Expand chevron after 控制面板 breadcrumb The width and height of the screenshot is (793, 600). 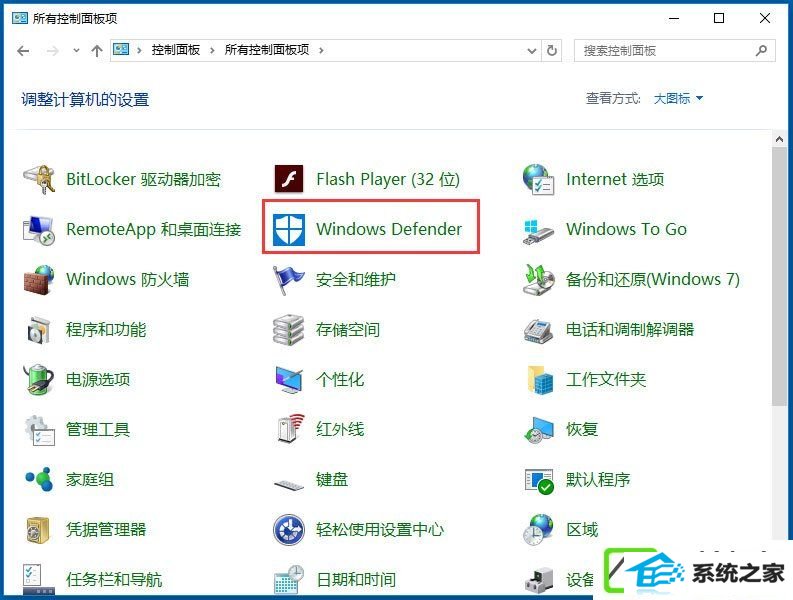coord(212,50)
